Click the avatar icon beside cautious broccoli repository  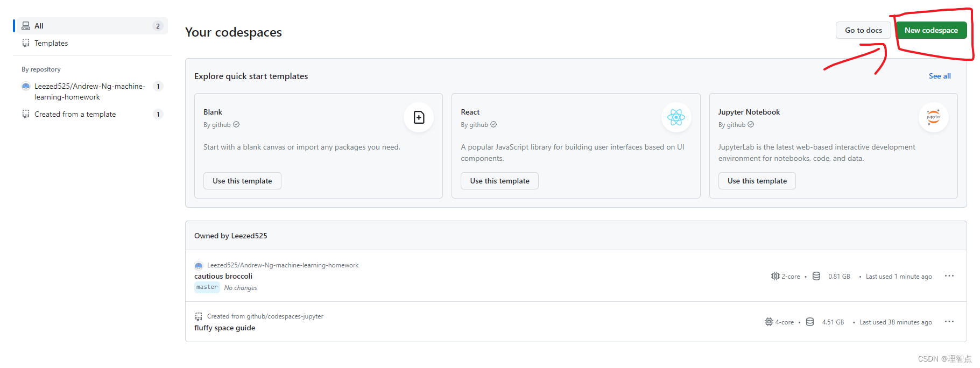coord(199,265)
